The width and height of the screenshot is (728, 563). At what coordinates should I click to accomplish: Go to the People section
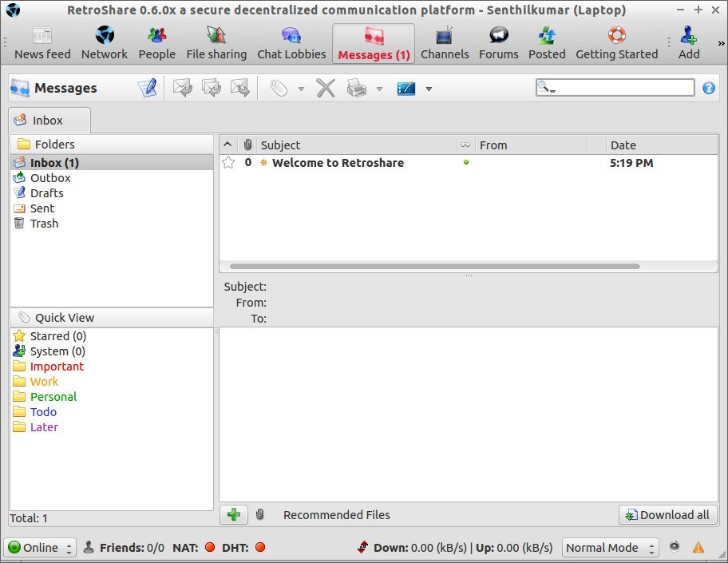point(157,44)
